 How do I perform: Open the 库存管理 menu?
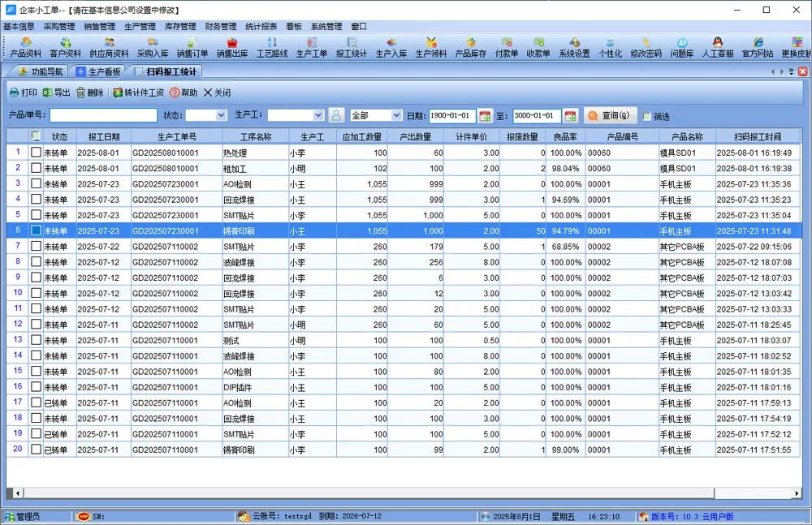[x=180, y=27]
